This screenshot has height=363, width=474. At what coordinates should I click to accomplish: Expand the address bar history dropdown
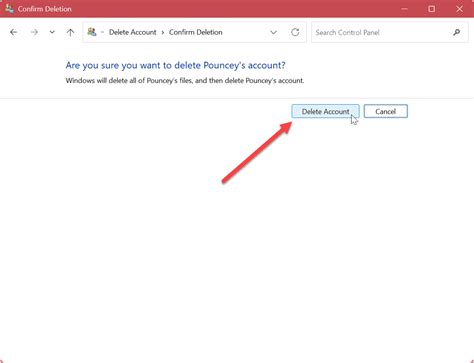point(273,32)
